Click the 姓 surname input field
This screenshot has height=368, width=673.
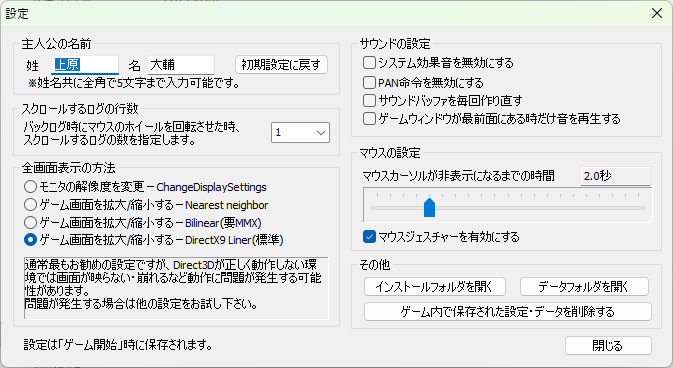tap(85, 65)
